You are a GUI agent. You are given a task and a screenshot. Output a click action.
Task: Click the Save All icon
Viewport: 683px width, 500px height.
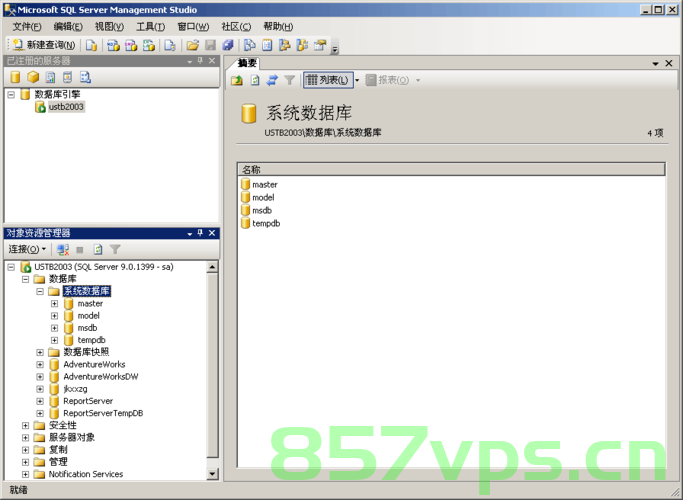pyautogui.click(x=228, y=45)
